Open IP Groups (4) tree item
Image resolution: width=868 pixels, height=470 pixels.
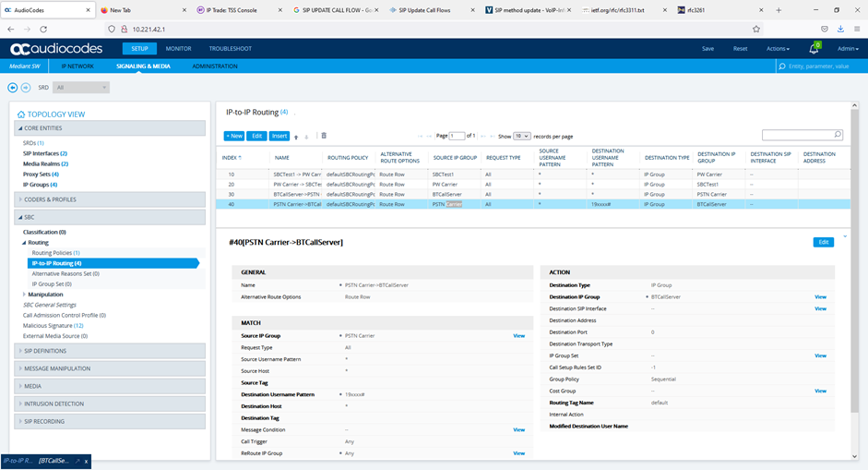[x=40, y=185]
